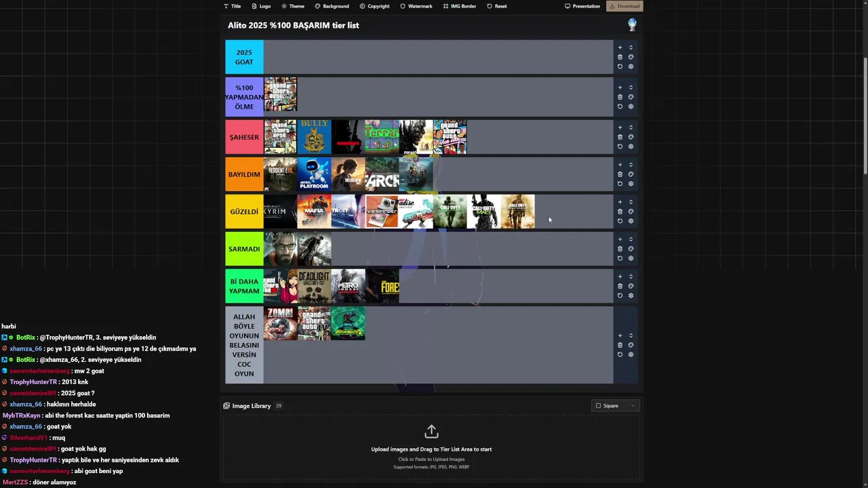
Task: Open the GÜZELDİ row settings gear
Action: pyautogui.click(x=631, y=221)
